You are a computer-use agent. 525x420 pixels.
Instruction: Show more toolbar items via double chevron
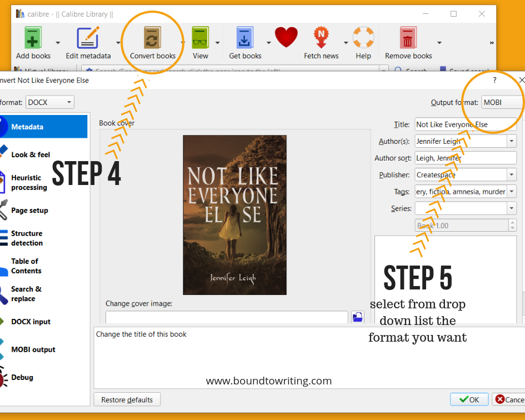492,43
